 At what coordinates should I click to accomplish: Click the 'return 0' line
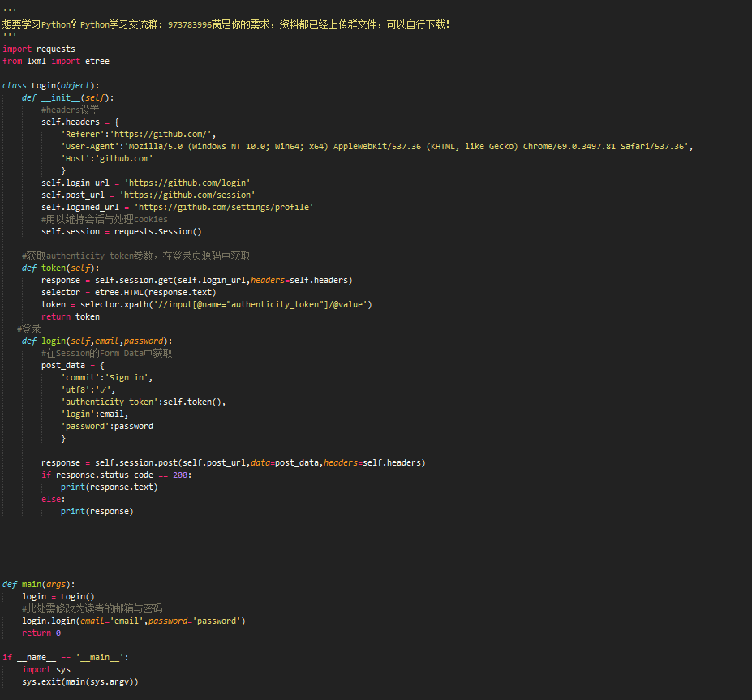click(41, 633)
